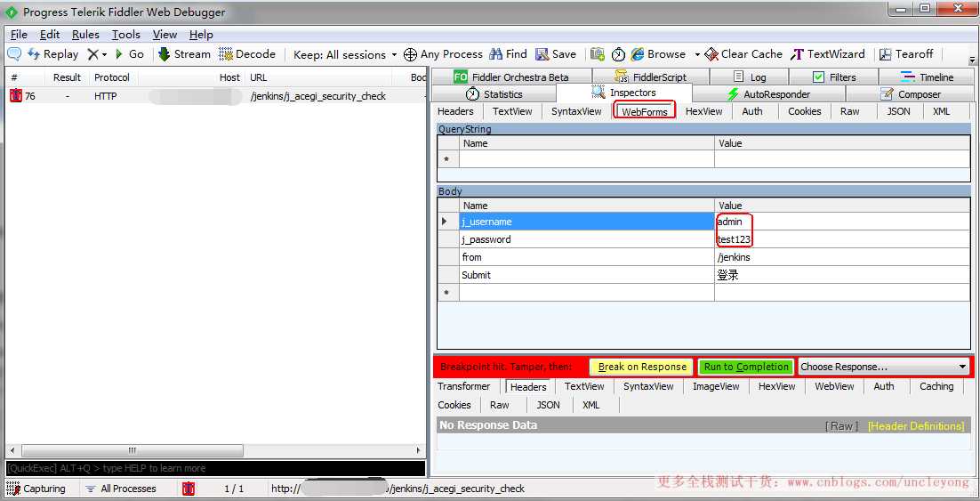Open the Filters tab
980x501 pixels.
pos(834,77)
